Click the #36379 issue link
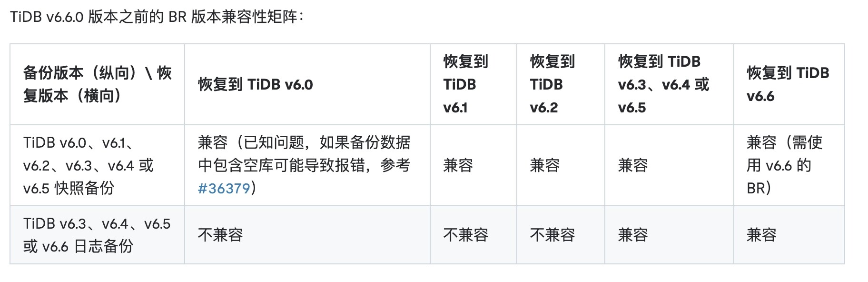The height and width of the screenshot is (282, 868). (x=224, y=189)
